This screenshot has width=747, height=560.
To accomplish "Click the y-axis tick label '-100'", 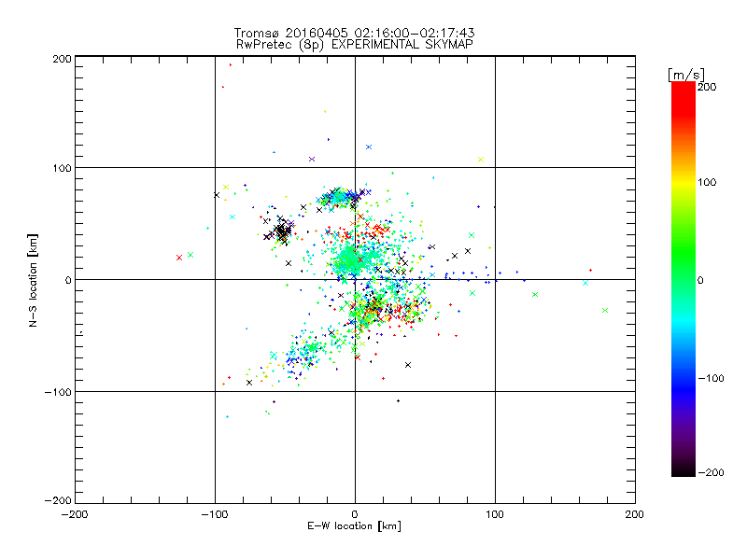I will 58,392.
